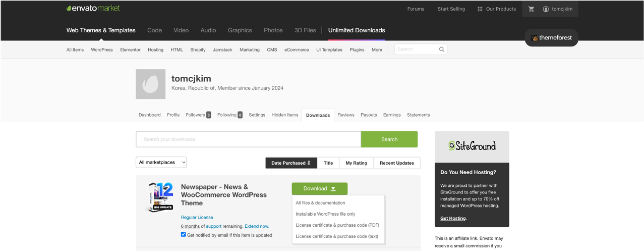Focus the Search your downloads field
This screenshot has height=251, width=644.
248,139
